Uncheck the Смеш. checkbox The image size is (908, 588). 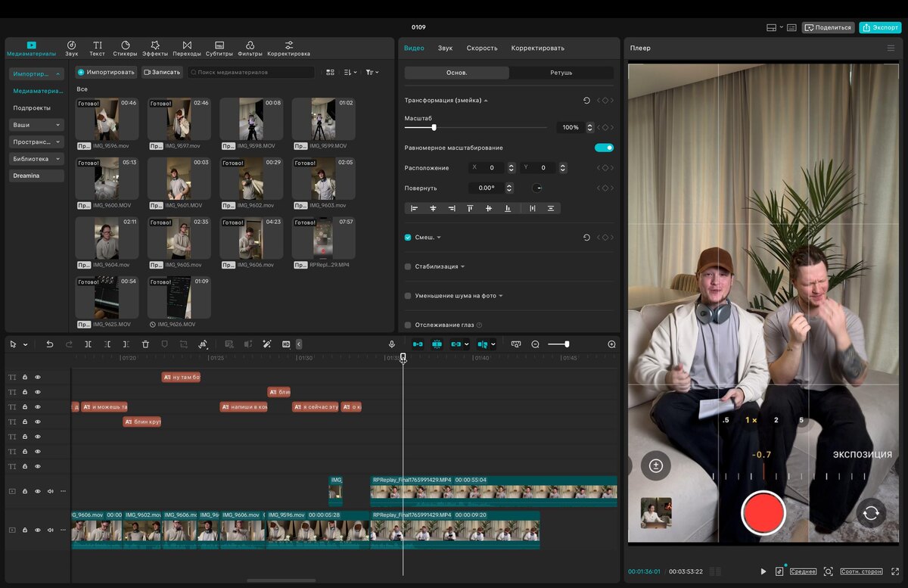click(408, 238)
